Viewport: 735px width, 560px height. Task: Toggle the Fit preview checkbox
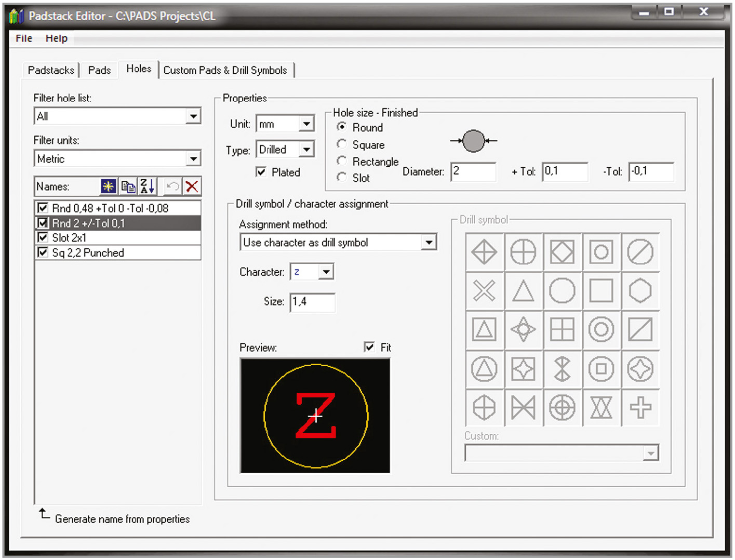[369, 347]
